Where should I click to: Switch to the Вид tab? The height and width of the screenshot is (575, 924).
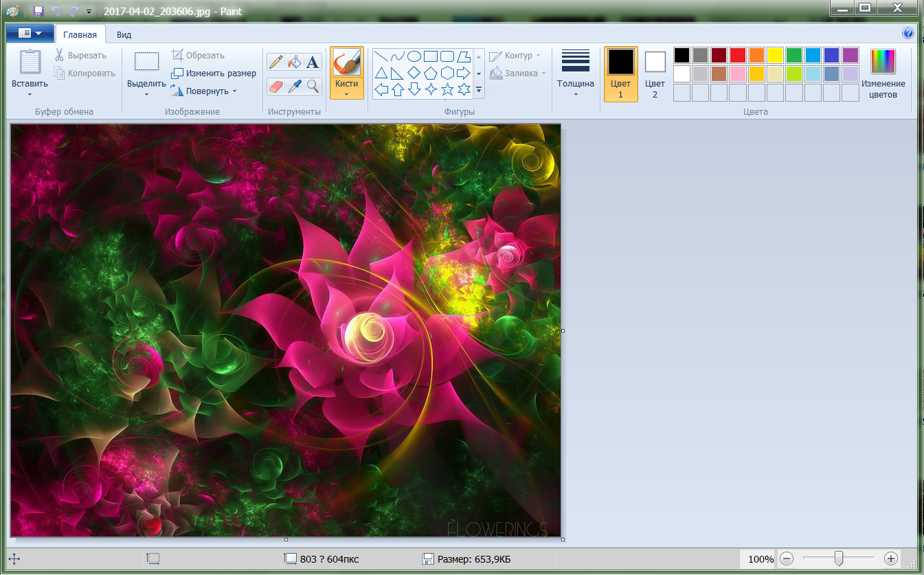coord(124,34)
